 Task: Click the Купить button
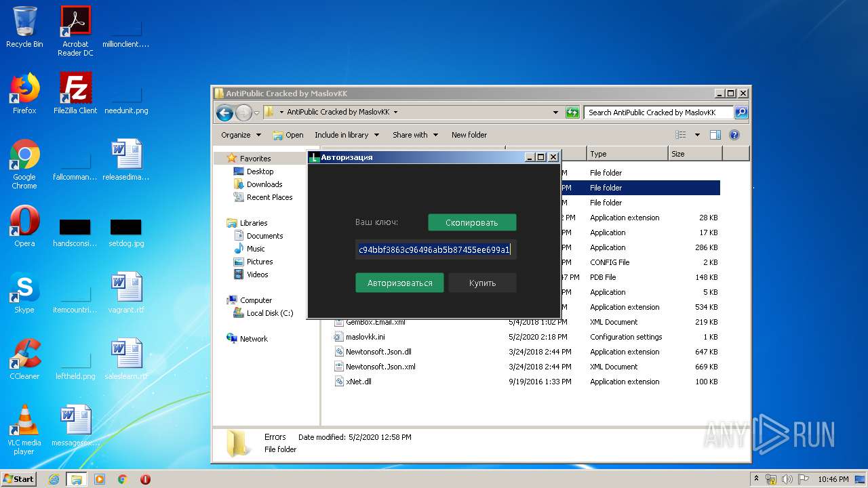(x=482, y=283)
